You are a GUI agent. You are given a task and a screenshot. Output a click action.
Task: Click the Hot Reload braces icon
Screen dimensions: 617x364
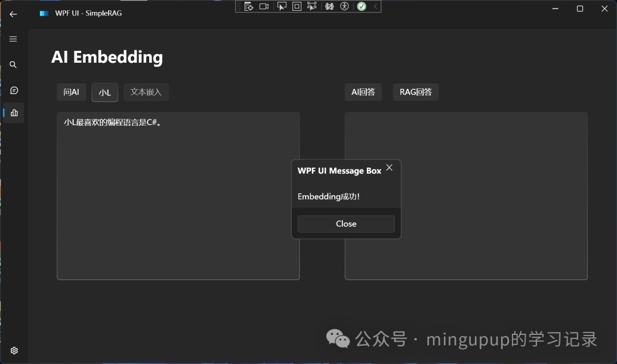[x=330, y=6]
